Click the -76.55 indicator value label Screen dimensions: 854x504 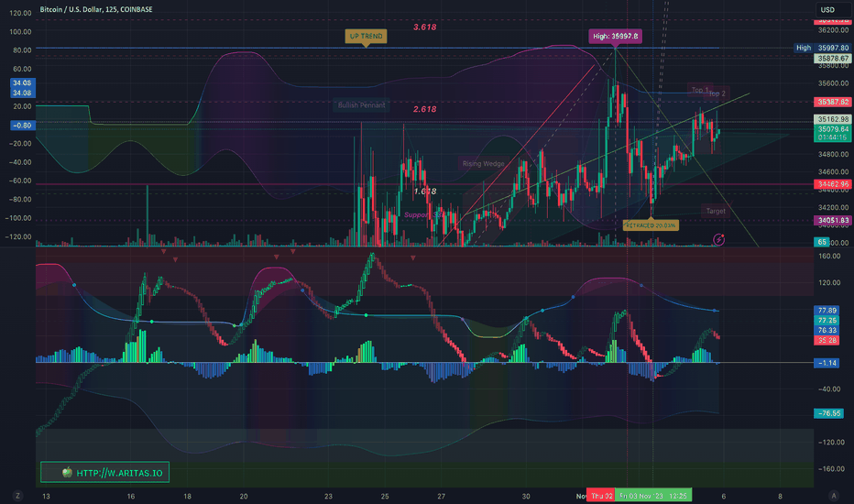829,413
